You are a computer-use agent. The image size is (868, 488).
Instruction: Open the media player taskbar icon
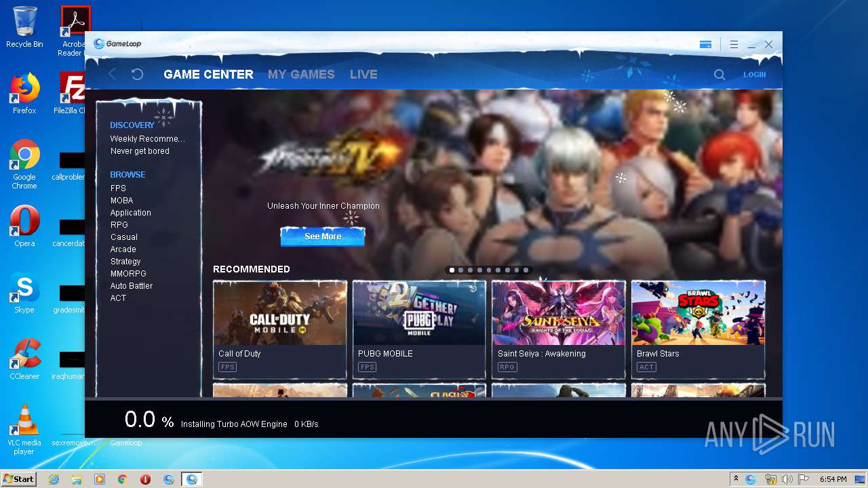[x=100, y=479]
